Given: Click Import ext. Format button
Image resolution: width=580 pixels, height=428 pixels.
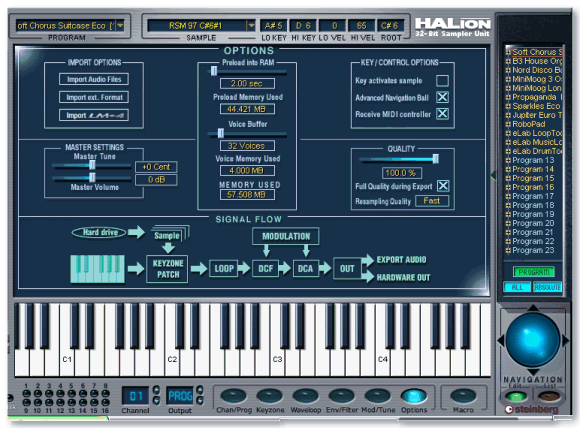Looking at the screenshot, I should (94, 97).
